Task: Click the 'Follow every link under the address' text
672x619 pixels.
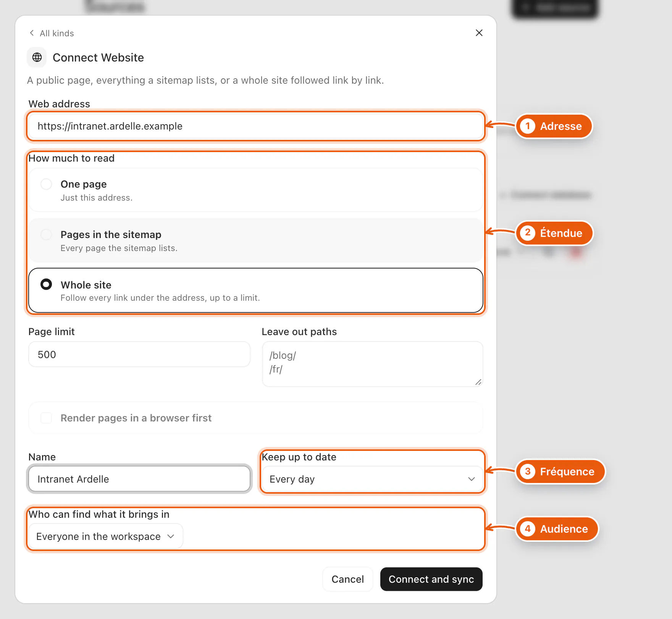Action: point(160,298)
